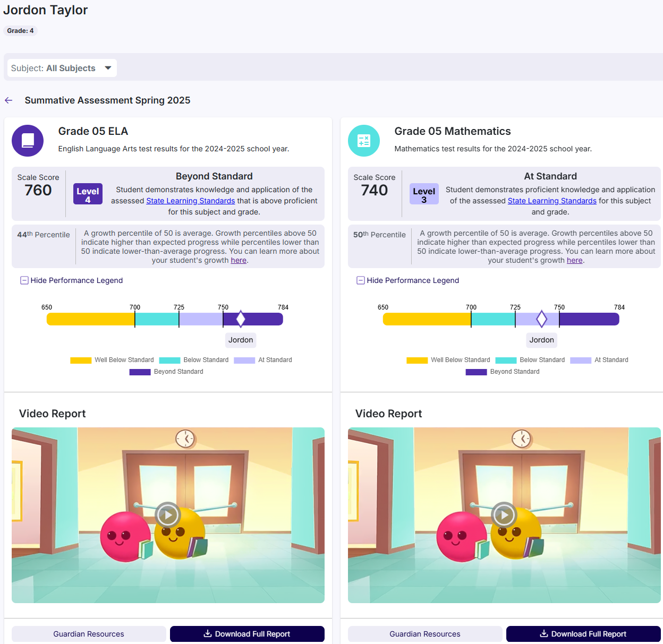This screenshot has height=644, width=663.
Task: Click the Beyond Standard purple swatch in ELA legend
Action: 140,372
